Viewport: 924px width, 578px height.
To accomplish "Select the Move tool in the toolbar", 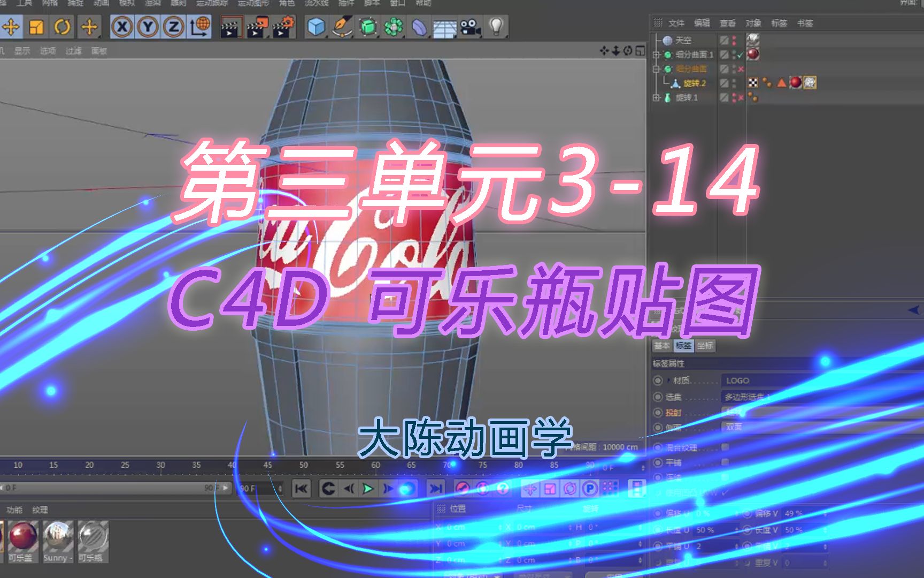I will click(x=11, y=26).
